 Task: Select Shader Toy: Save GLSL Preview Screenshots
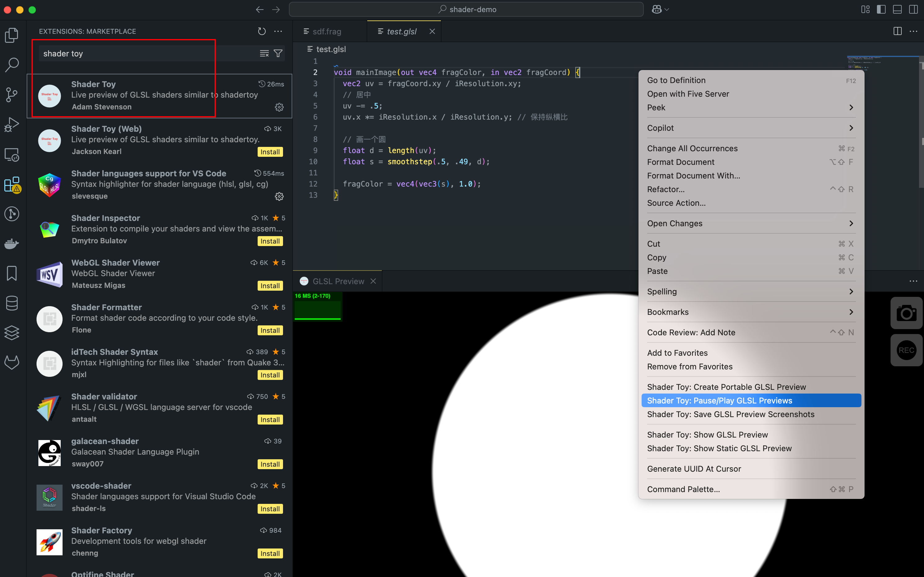tap(751, 414)
